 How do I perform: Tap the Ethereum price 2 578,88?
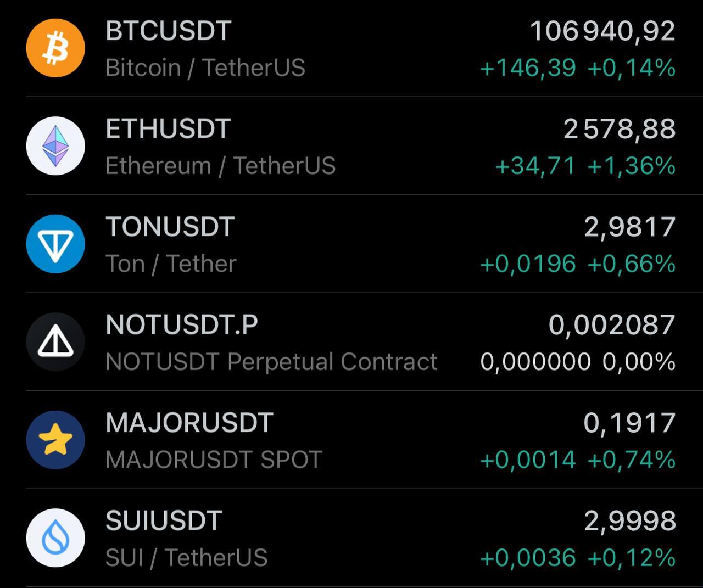pos(620,130)
